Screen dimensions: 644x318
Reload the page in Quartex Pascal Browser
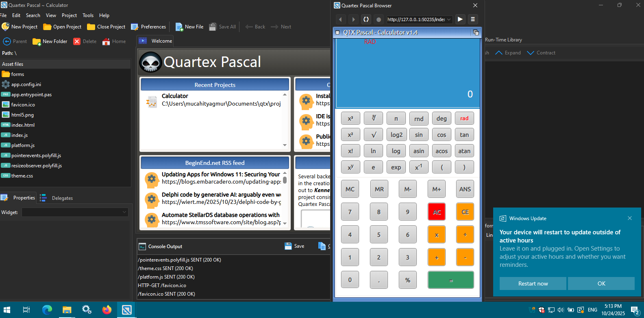[366, 19]
